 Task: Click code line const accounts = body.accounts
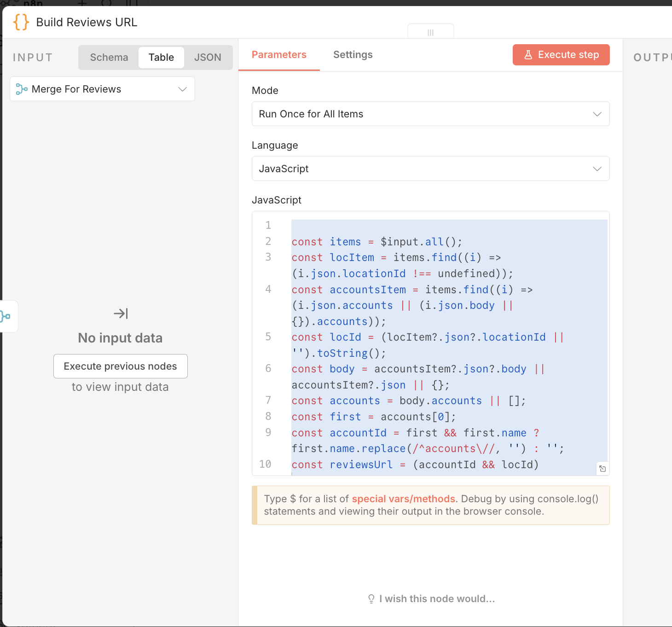point(408,401)
